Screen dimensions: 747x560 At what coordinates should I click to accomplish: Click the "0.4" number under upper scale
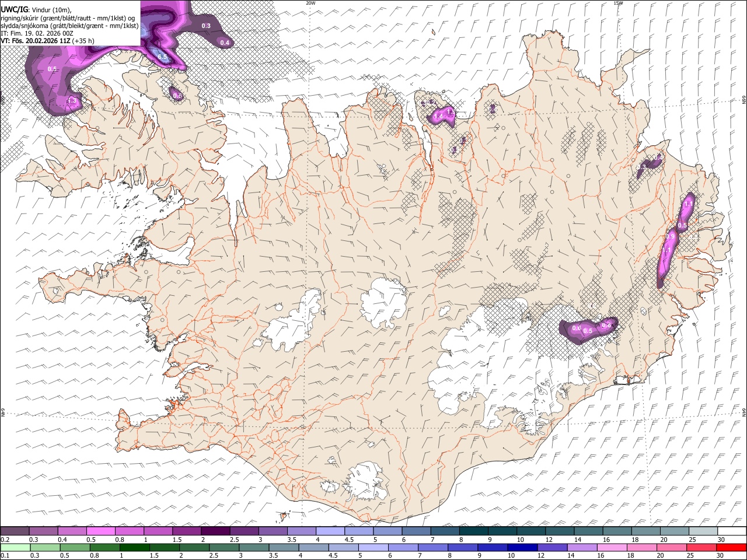tap(62, 540)
